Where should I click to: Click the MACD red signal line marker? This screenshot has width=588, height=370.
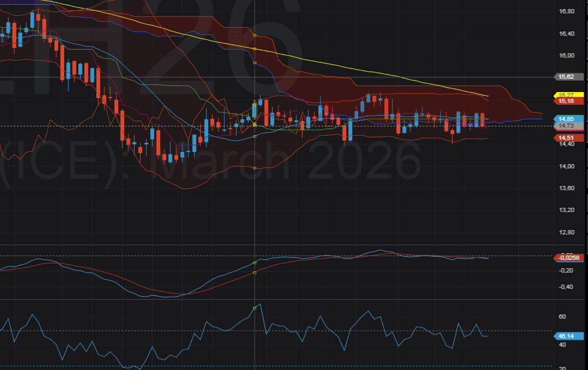[x=255, y=273]
